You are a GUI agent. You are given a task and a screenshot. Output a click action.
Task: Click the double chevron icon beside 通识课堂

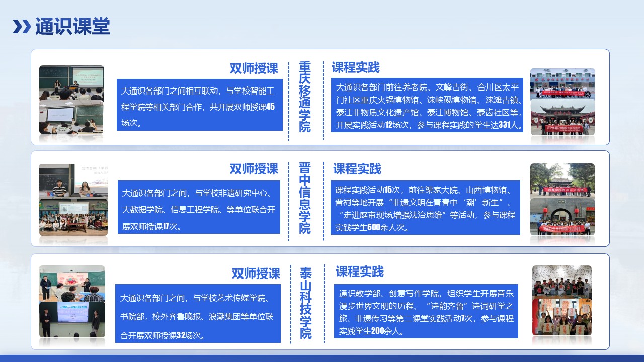point(22,27)
